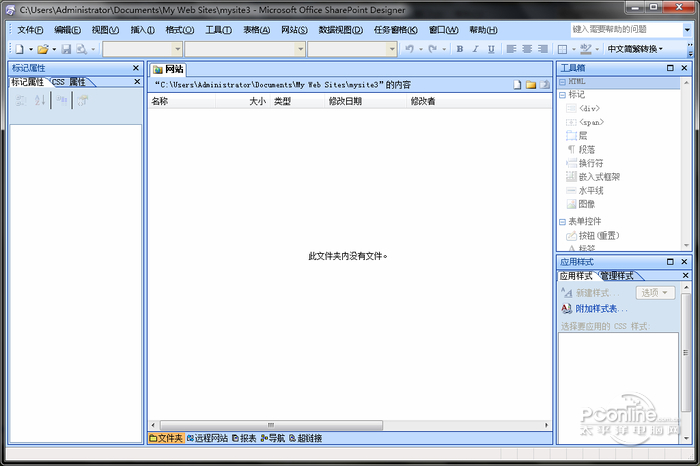Open the Font combo box dropdown
Viewport: 700px width, 466px height.
click(300, 49)
